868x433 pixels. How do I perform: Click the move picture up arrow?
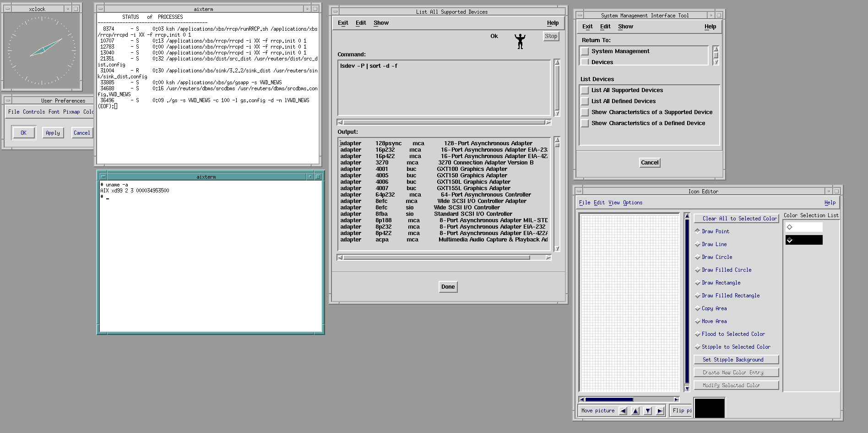635,411
